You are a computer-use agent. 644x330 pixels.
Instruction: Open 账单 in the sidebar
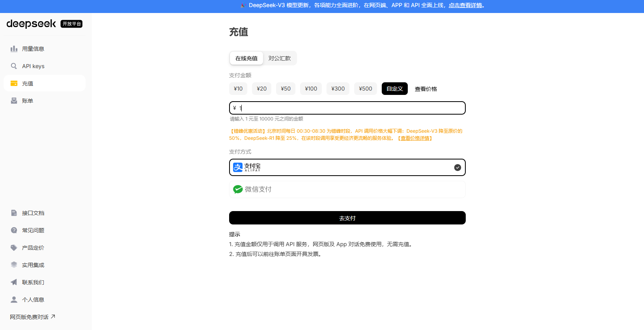click(45, 101)
